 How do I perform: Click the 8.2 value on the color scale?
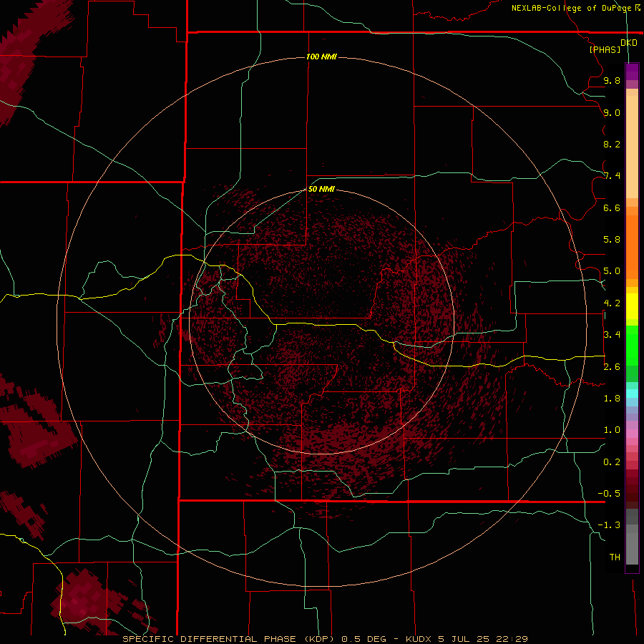[612, 144]
